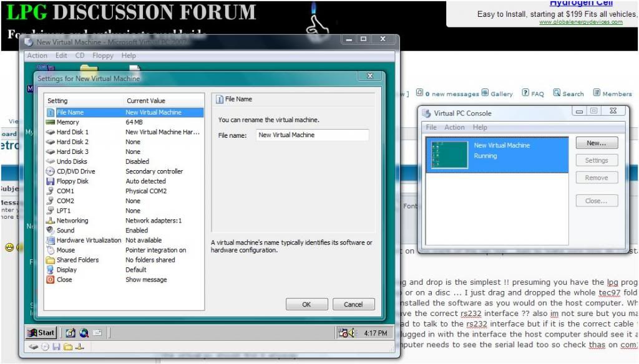
Task: Select the Networking setting icon
Action: pyautogui.click(x=51, y=220)
